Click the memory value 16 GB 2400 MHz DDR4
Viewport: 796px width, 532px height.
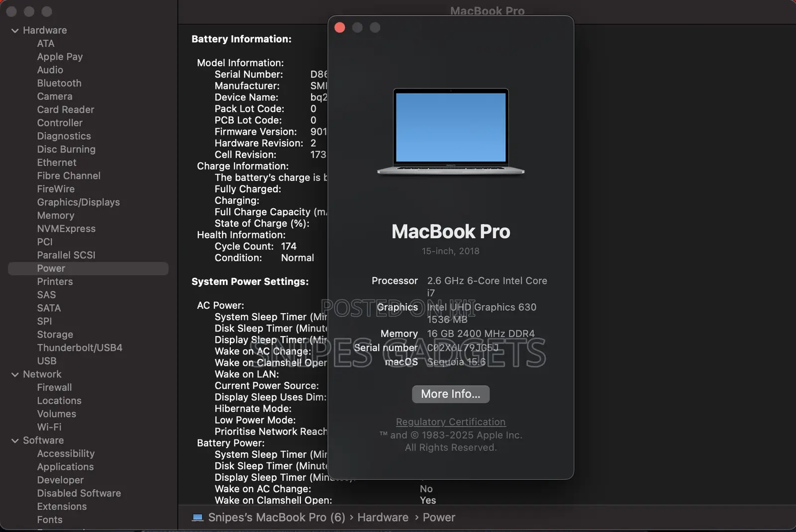click(x=481, y=334)
